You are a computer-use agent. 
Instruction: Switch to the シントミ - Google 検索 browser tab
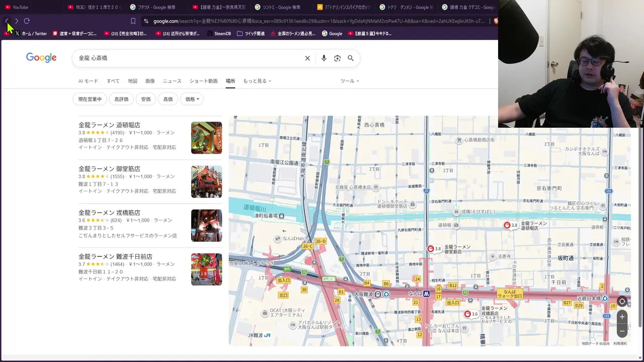click(x=281, y=7)
